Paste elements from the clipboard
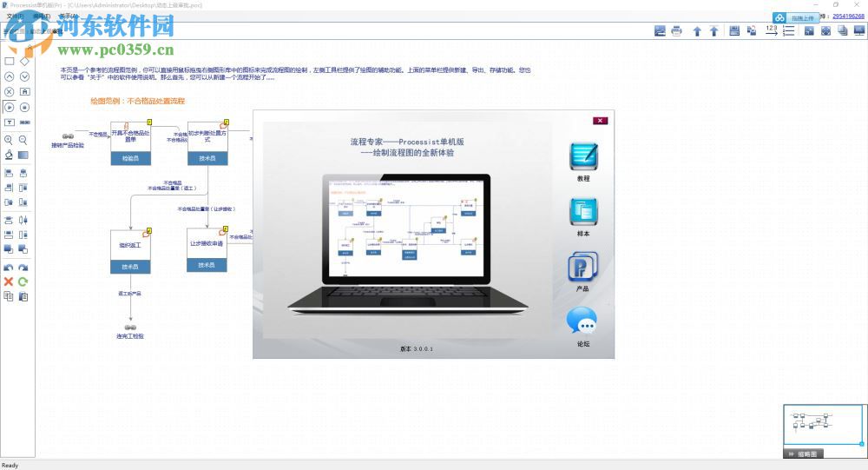 point(23,296)
